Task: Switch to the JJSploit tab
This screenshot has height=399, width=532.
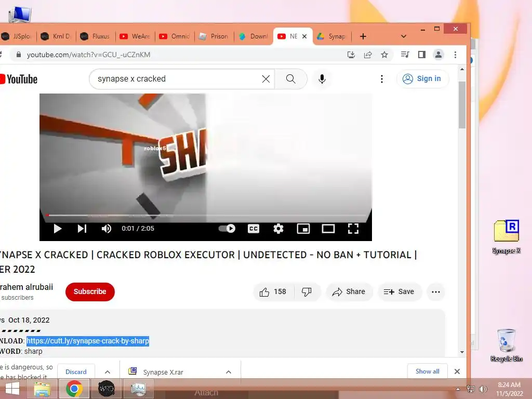Action: pyautogui.click(x=17, y=36)
